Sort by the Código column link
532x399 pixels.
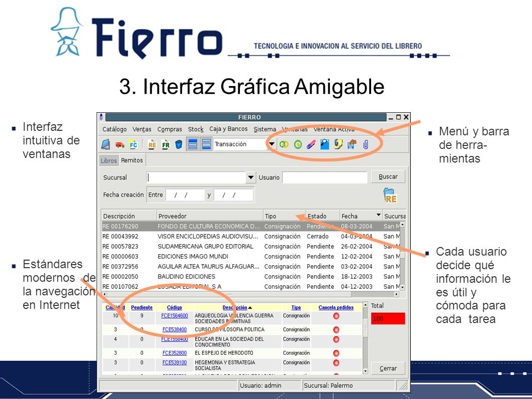(x=174, y=307)
